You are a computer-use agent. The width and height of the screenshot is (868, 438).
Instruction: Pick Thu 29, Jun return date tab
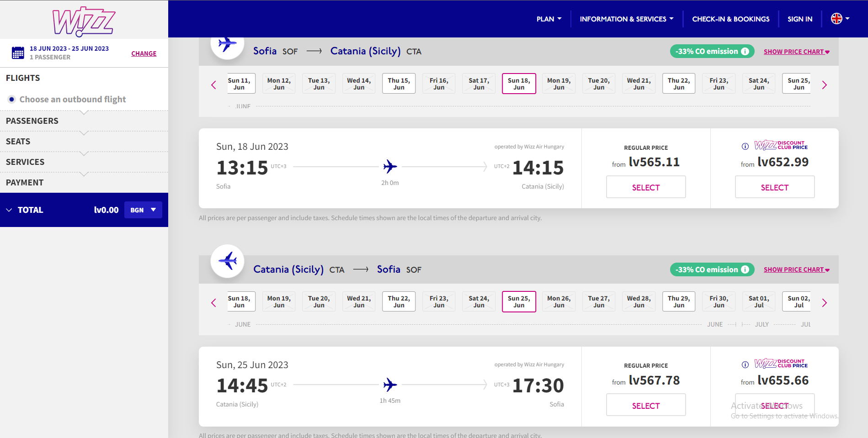click(x=678, y=302)
